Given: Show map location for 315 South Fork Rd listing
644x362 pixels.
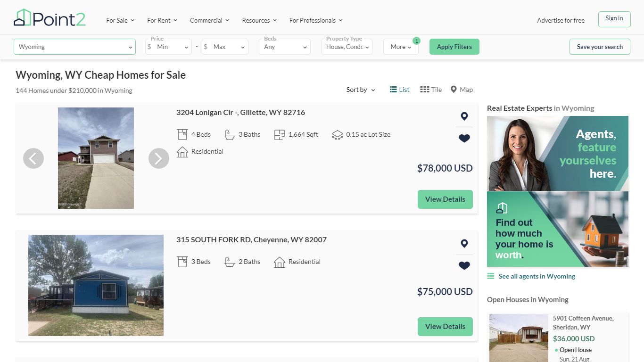Looking at the screenshot, I should pyautogui.click(x=464, y=244).
